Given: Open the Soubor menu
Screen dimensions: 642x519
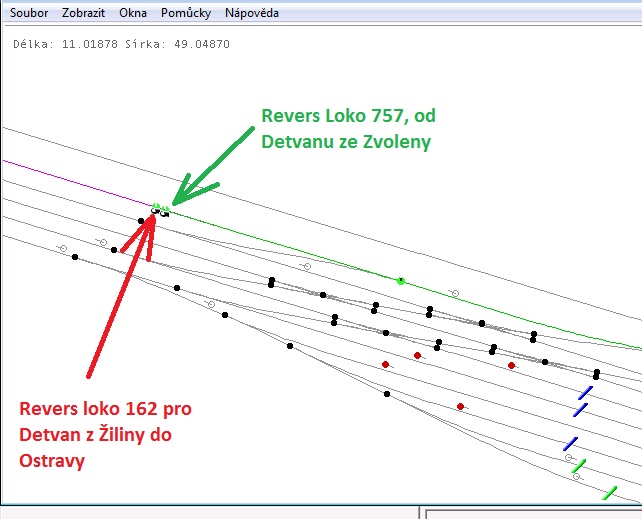Looking at the screenshot, I should coord(28,14).
